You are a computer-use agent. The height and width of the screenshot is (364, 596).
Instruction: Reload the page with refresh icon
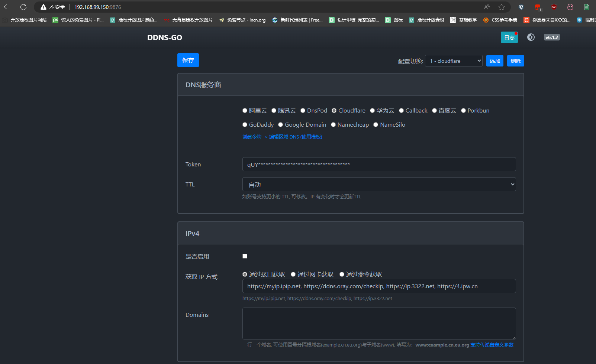click(23, 7)
